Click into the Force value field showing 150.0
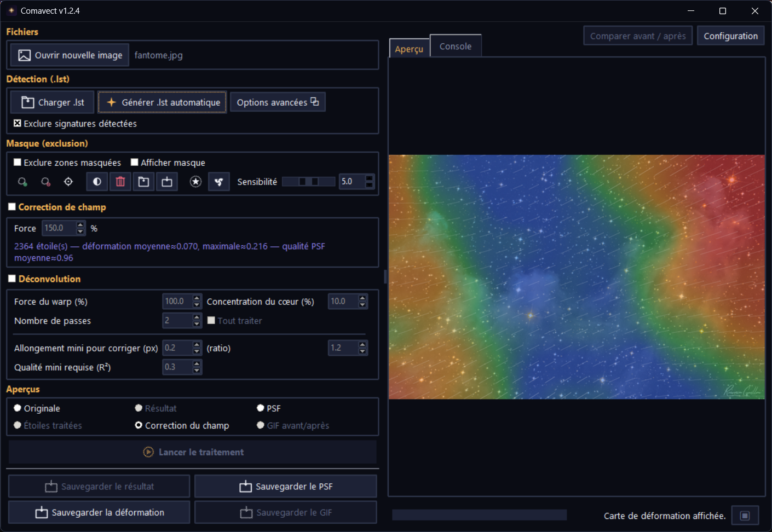Image resolution: width=772 pixels, height=532 pixels. pyautogui.click(x=59, y=228)
